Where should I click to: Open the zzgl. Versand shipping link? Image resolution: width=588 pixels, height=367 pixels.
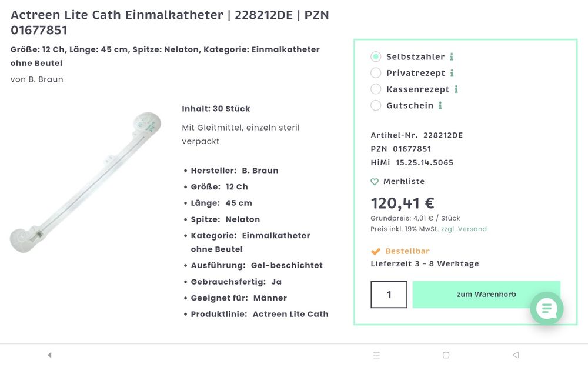coord(464,229)
